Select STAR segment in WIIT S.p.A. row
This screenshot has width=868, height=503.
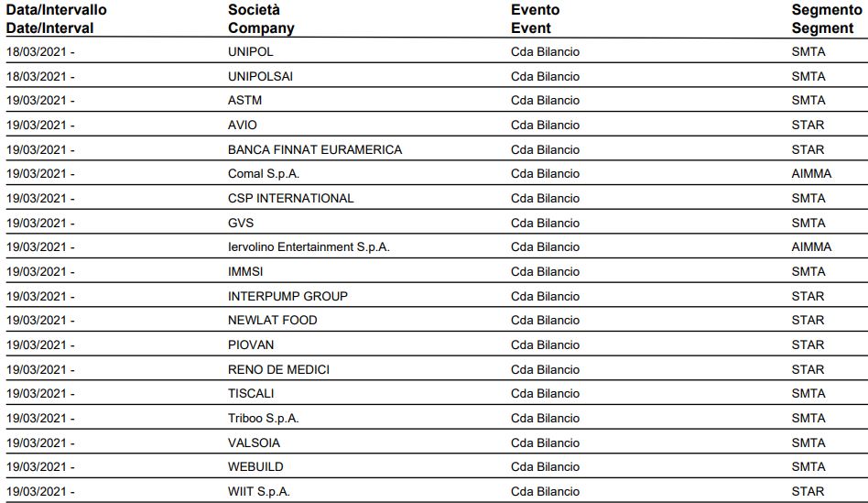pyautogui.click(x=807, y=491)
